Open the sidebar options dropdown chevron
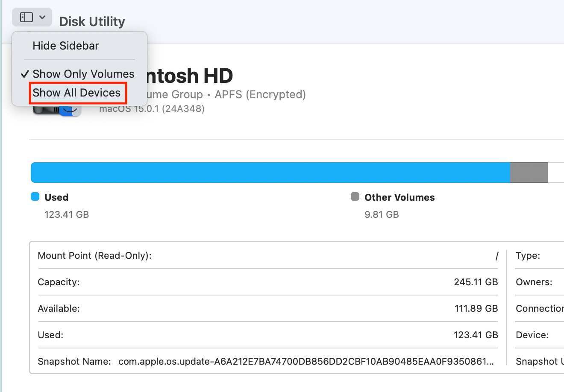The width and height of the screenshot is (564, 392). click(x=41, y=17)
